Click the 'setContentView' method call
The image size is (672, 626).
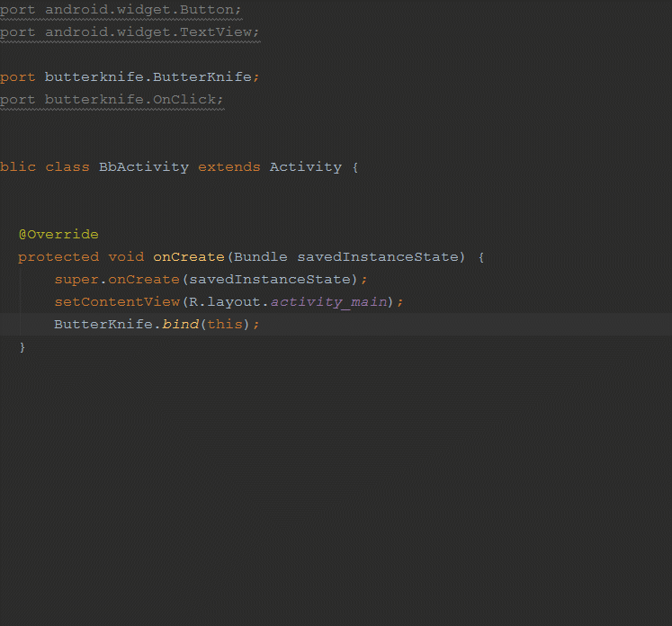tap(117, 301)
